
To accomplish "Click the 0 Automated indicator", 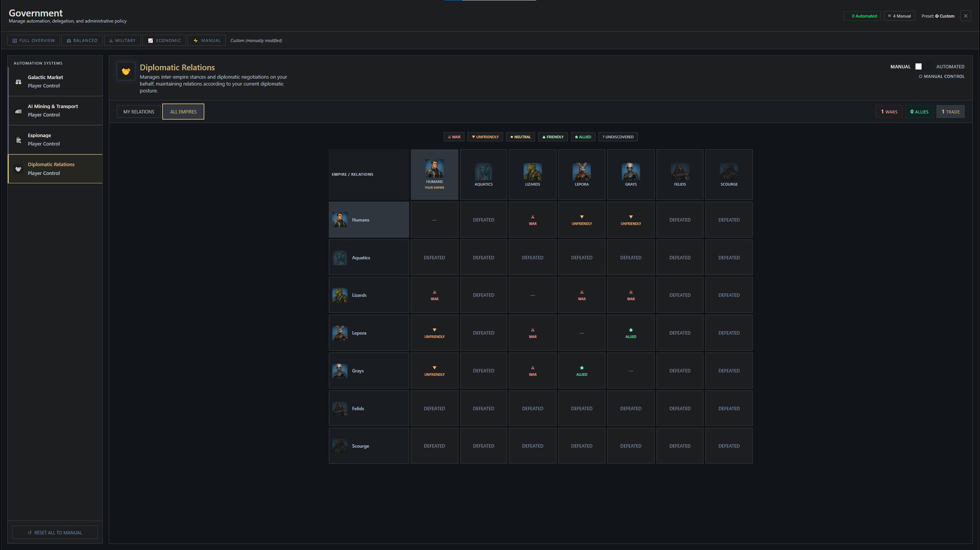I will (x=862, y=16).
